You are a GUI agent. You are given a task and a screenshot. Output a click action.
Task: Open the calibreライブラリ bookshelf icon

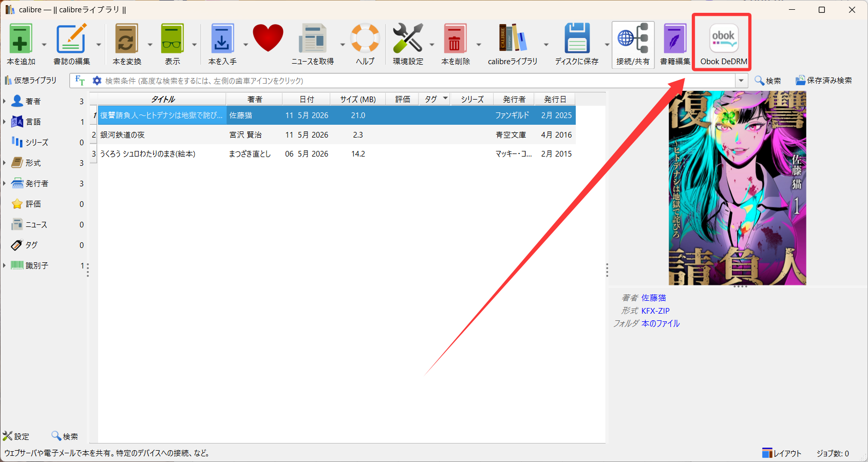[513, 38]
